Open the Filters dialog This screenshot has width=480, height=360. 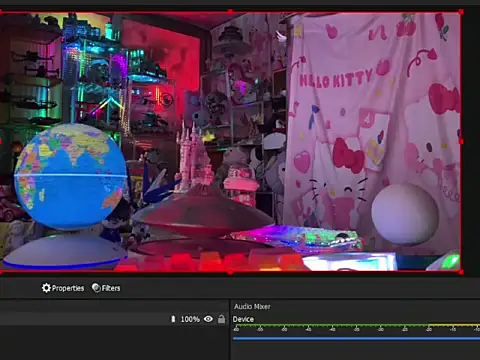pyautogui.click(x=106, y=288)
